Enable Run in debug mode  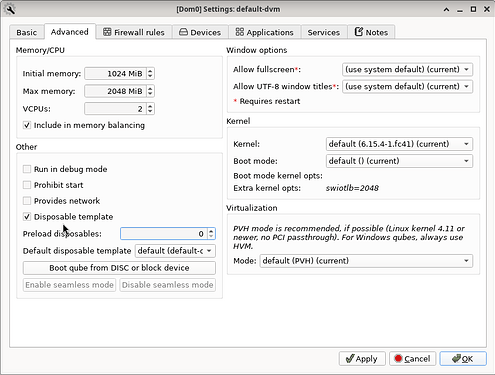(x=27, y=169)
